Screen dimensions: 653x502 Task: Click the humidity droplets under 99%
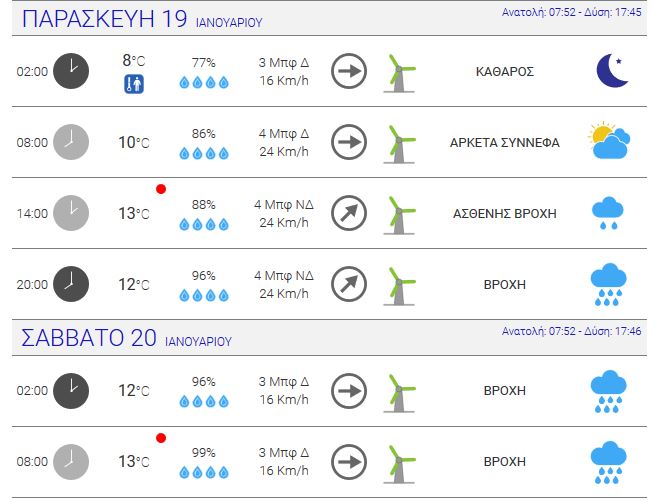204,472
